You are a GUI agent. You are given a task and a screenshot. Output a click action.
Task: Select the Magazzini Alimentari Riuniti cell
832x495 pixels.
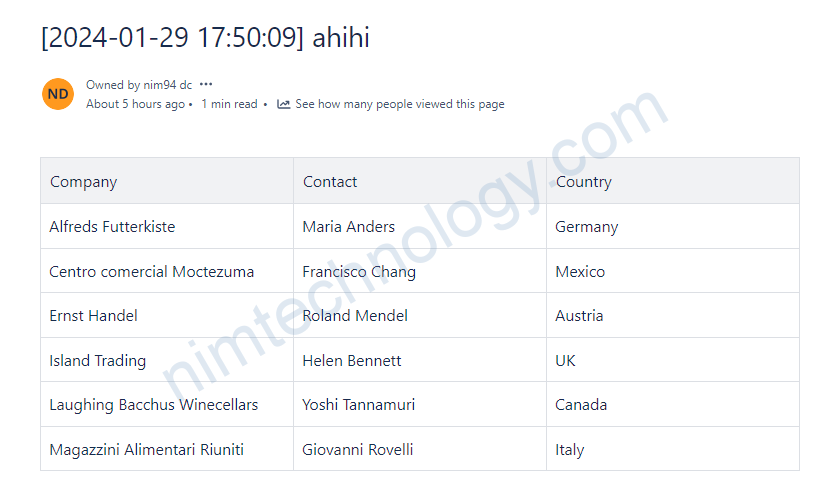pyautogui.click(x=147, y=450)
